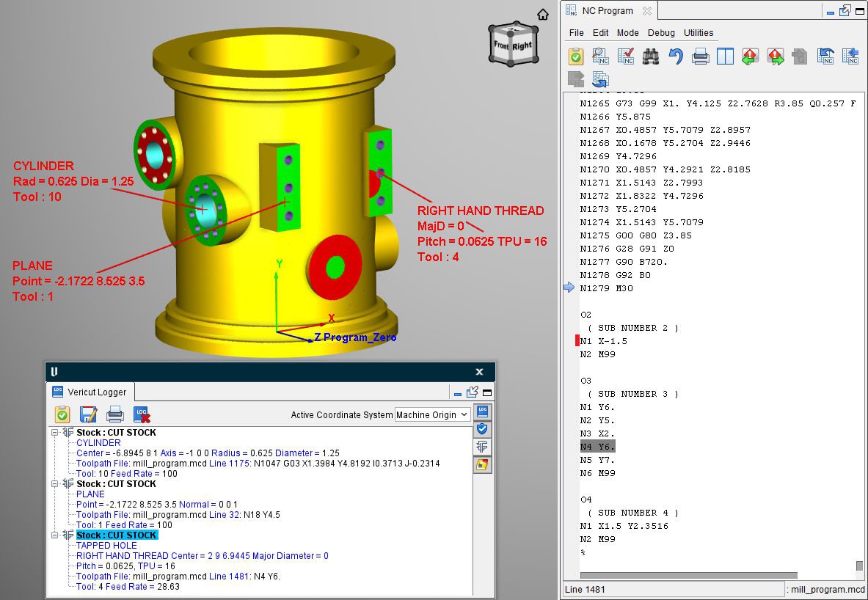Click the split view columns icon
This screenshot has width=868, height=600.
[725, 56]
